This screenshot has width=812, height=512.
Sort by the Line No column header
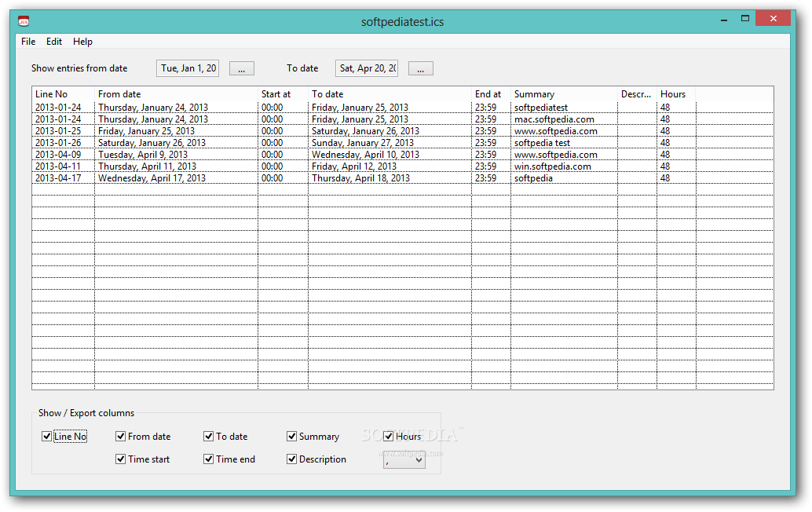[x=63, y=94]
